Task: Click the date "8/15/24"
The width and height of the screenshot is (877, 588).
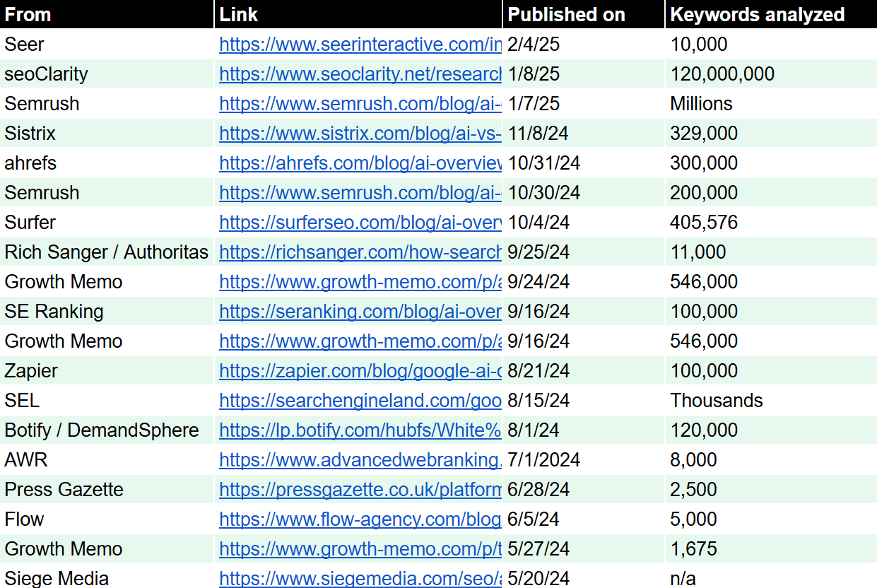Action: (538, 401)
